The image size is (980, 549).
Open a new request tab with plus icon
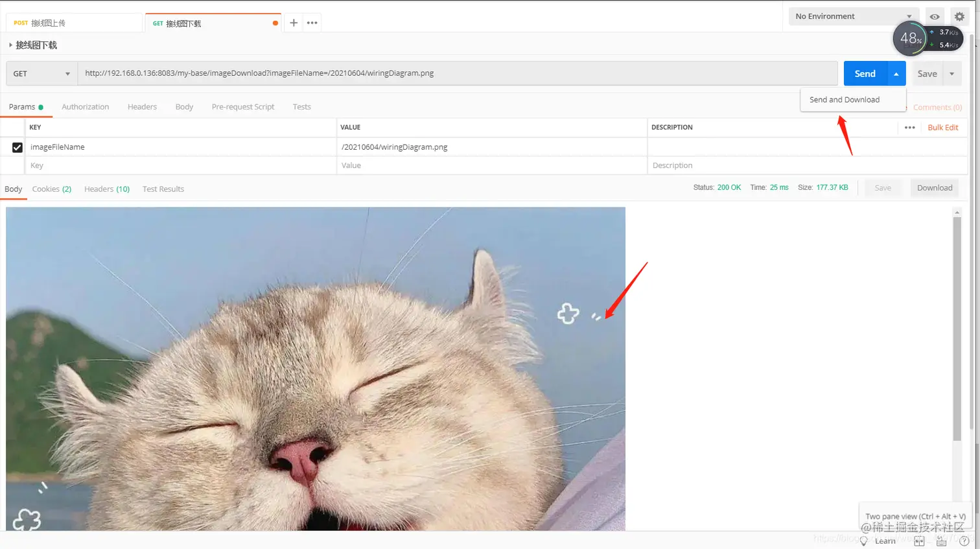pyautogui.click(x=294, y=23)
